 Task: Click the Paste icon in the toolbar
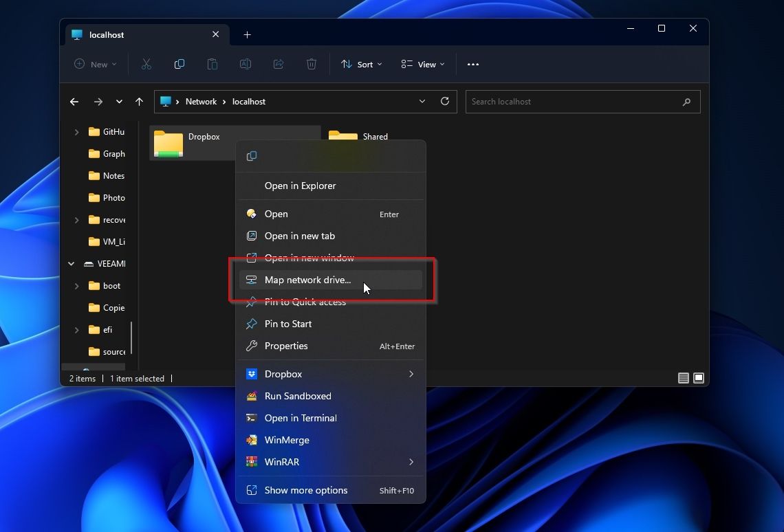[213, 64]
